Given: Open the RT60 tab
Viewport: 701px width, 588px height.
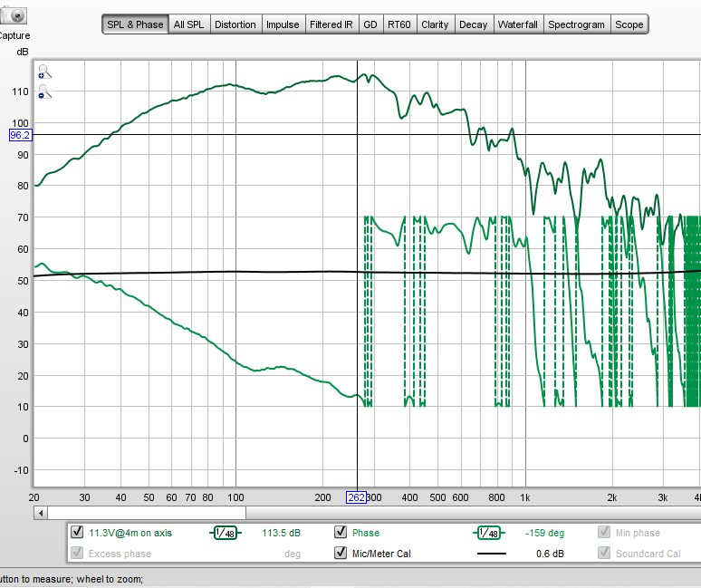Looking at the screenshot, I should pos(399,24).
